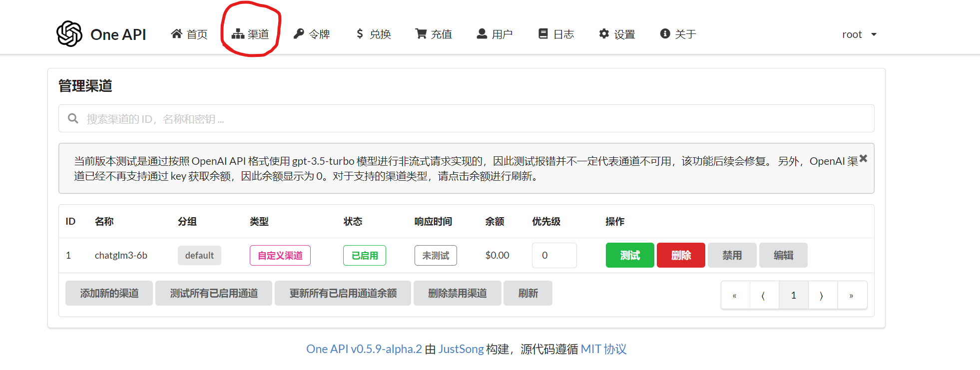Open the 日志 book icon
Image resolution: width=980 pixels, height=370 pixels.
(543, 33)
